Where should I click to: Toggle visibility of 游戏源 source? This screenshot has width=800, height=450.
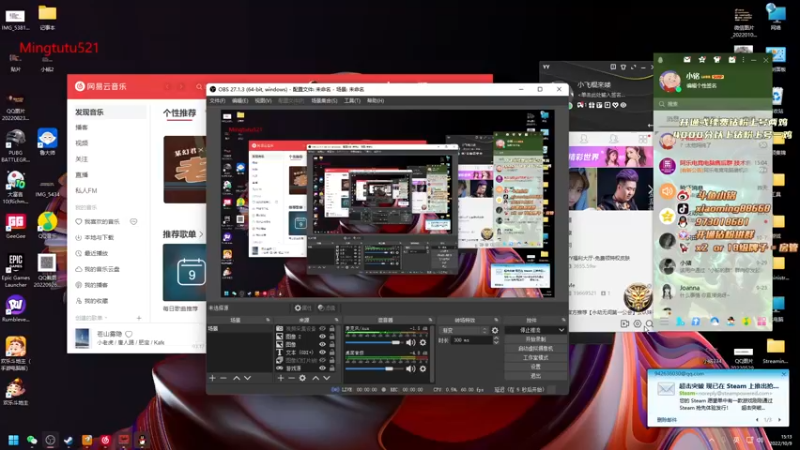(x=322, y=368)
